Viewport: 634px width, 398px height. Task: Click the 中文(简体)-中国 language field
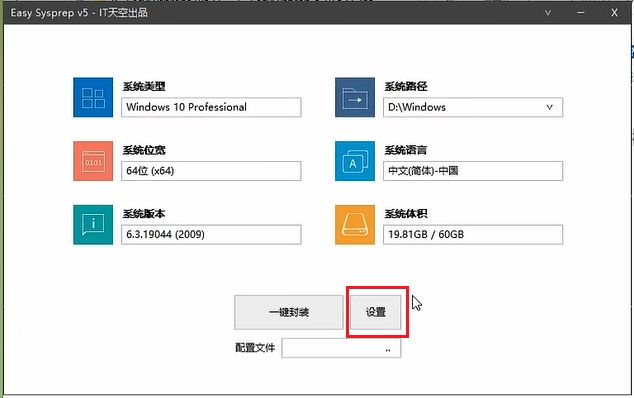tap(473, 171)
